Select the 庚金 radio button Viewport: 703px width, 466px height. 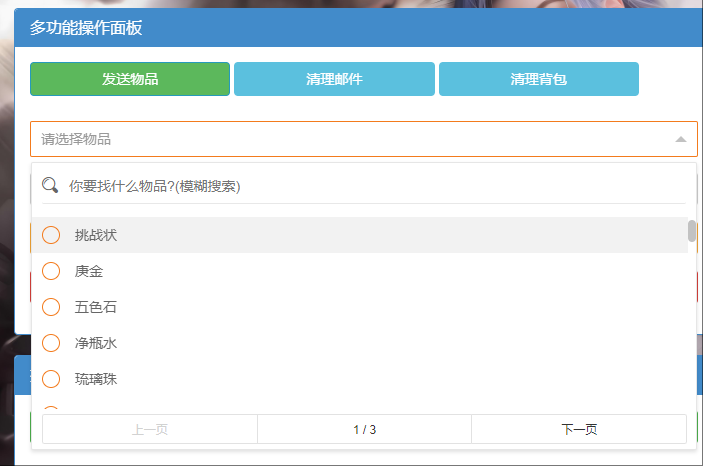point(51,271)
